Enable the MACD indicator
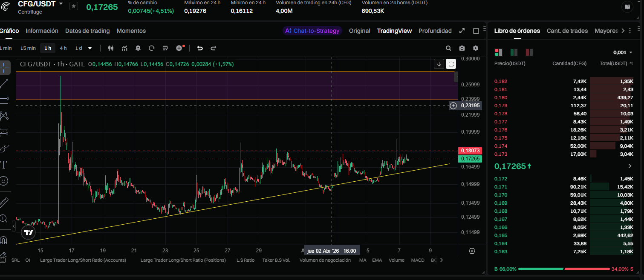Image resolution: width=644 pixels, height=280 pixels. pyautogui.click(x=418, y=260)
